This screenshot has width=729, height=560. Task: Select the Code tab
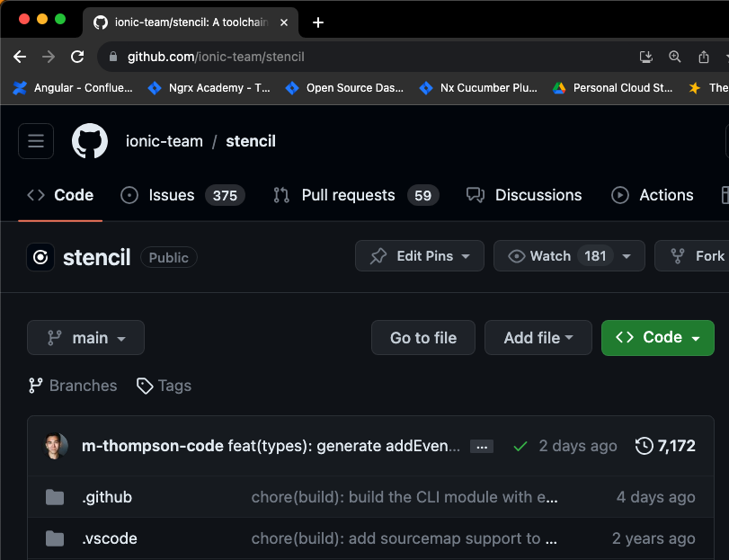coord(60,195)
